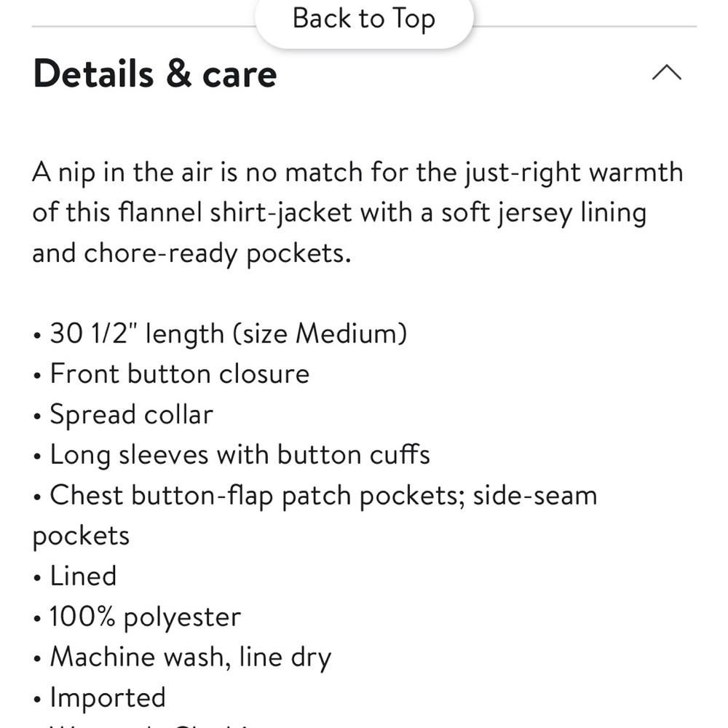Click the upward-pointing collapse arrow icon
The height and width of the screenshot is (728, 728).
[x=668, y=73]
